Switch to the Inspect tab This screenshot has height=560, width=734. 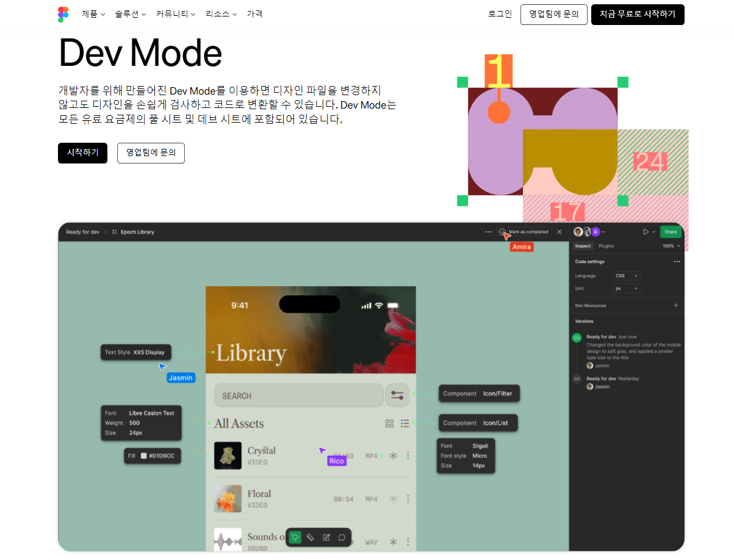pos(583,246)
